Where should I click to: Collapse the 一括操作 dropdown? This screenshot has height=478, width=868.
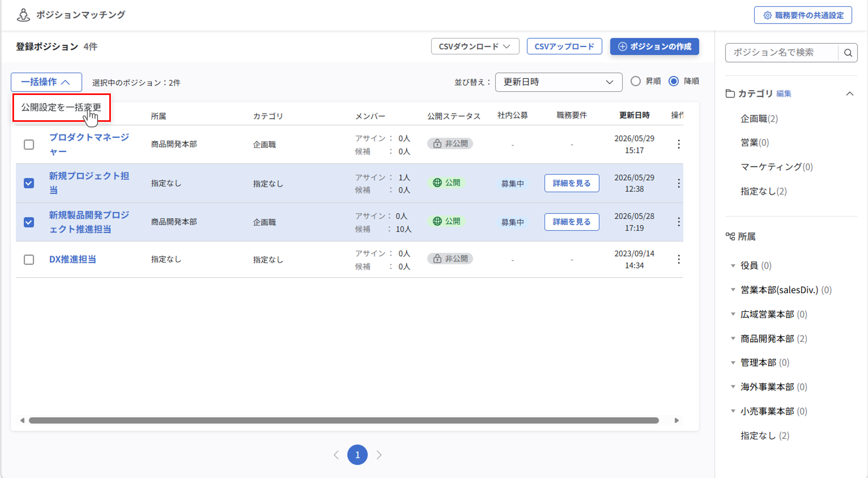tap(46, 82)
